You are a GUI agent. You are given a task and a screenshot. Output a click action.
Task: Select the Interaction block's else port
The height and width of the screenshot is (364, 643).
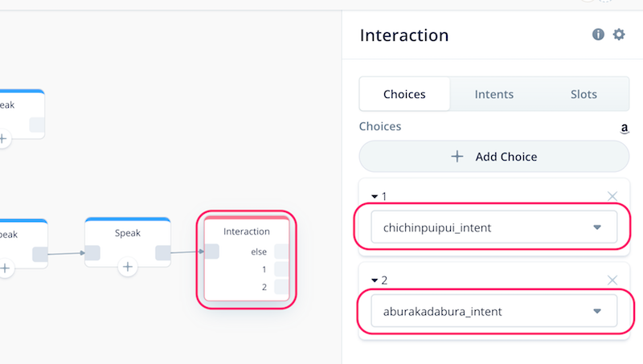[x=281, y=252]
